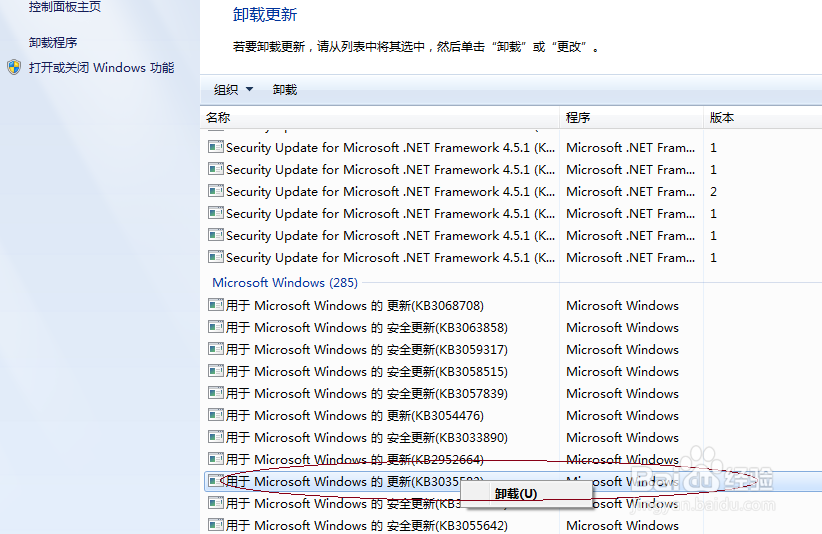
Task: Select 用于 Microsoft Windows 的 安全更新(KB3058515)
Action: click(x=366, y=371)
